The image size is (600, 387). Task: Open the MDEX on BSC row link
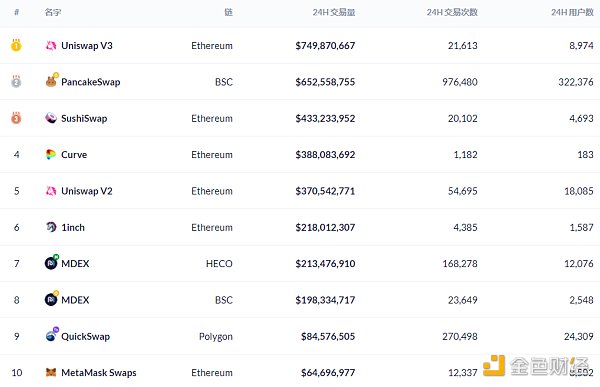point(75,300)
